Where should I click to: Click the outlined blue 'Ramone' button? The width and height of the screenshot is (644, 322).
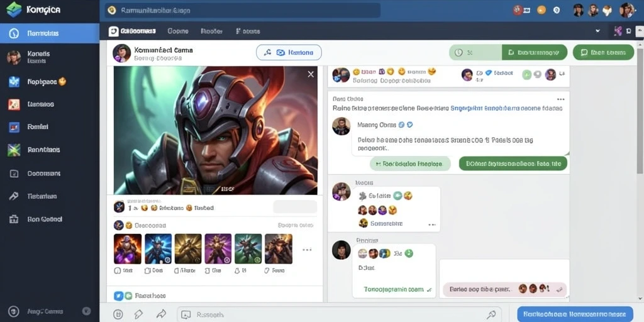(289, 53)
